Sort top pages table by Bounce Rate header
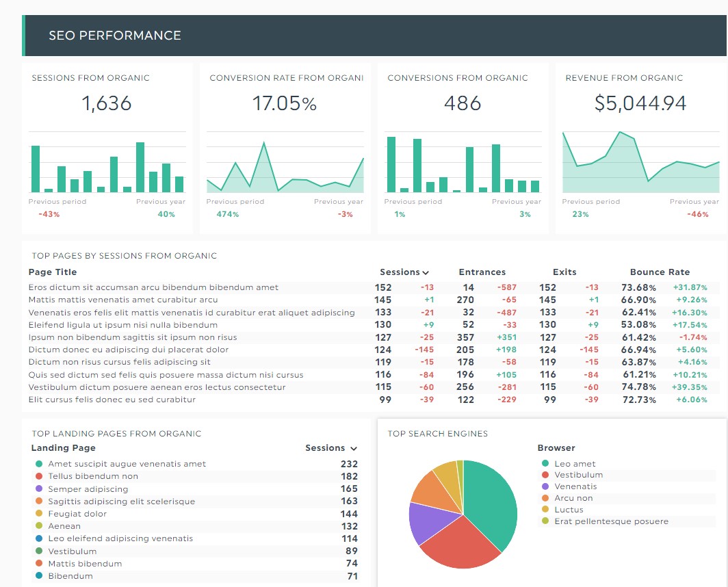The width and height of the screenshot is (728, 587). 660,272
